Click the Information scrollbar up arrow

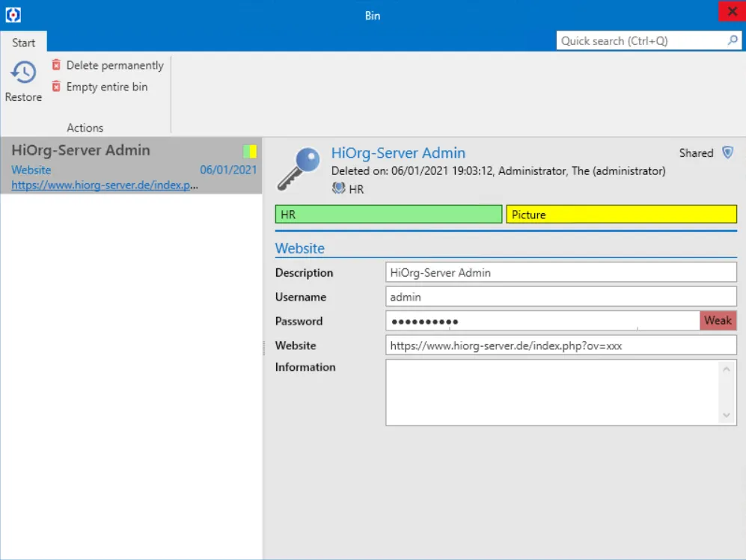pyautogui.click(x=726, y=369)
